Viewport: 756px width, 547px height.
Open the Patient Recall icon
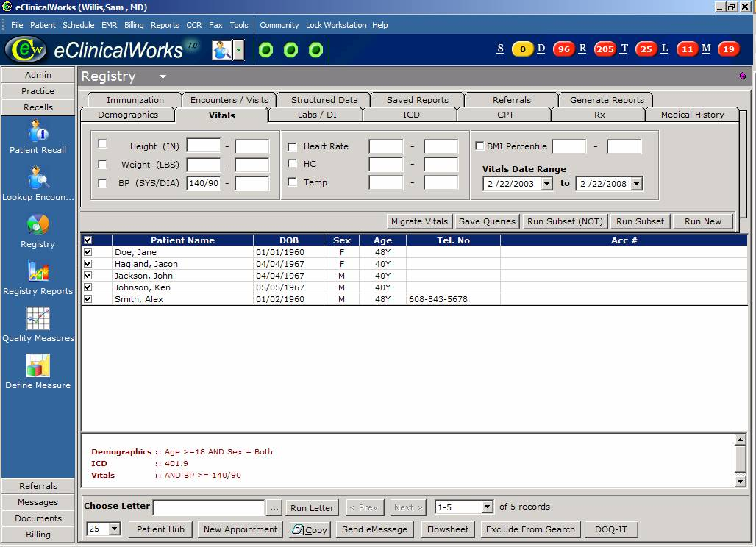point(38,131)
